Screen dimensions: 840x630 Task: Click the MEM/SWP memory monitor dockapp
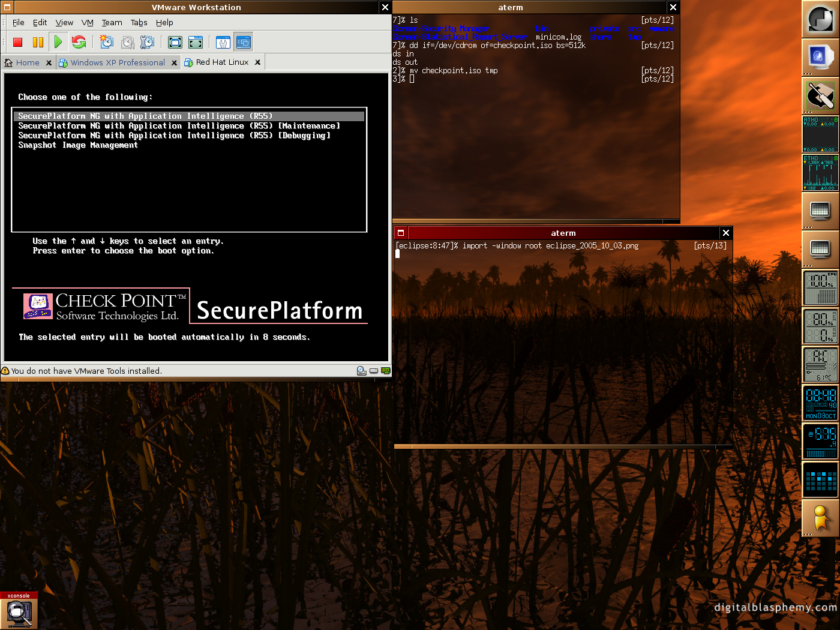821,326
